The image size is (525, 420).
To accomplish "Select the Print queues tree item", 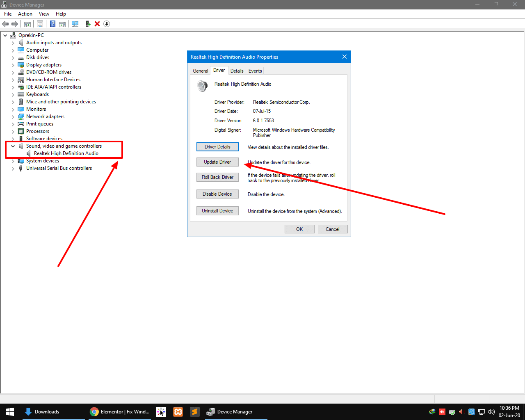I will click(40, 124).
